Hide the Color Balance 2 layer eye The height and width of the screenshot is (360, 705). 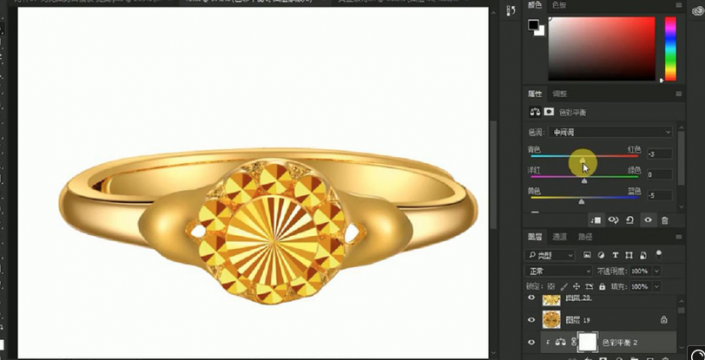tap(531, 342)
